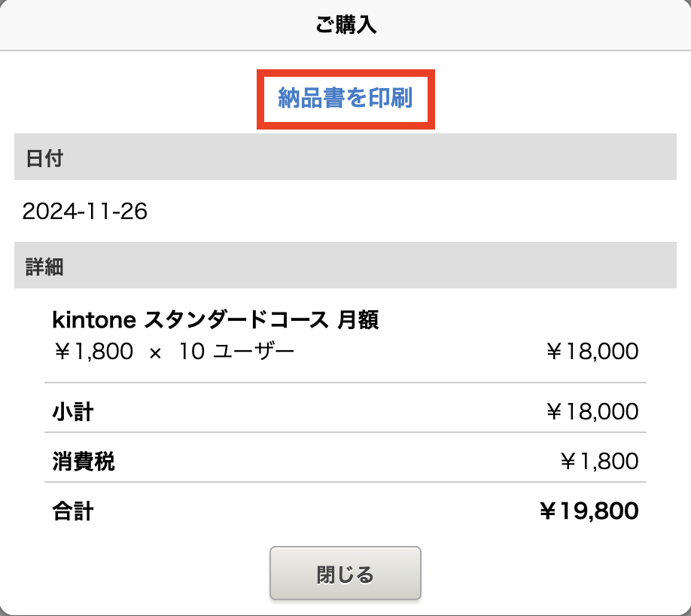
Task: Click the ご購入 dialog title
Action: click(x=345, y=26)
